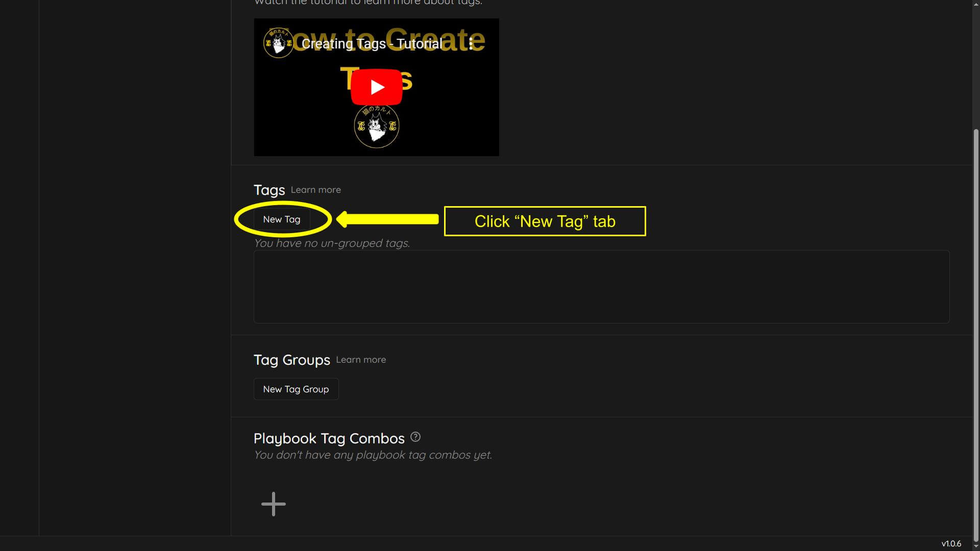Play the Creating Tags tutorial video
Image resolution: width=980 pixels, height=551 pixels.
[x=377, y=87]
